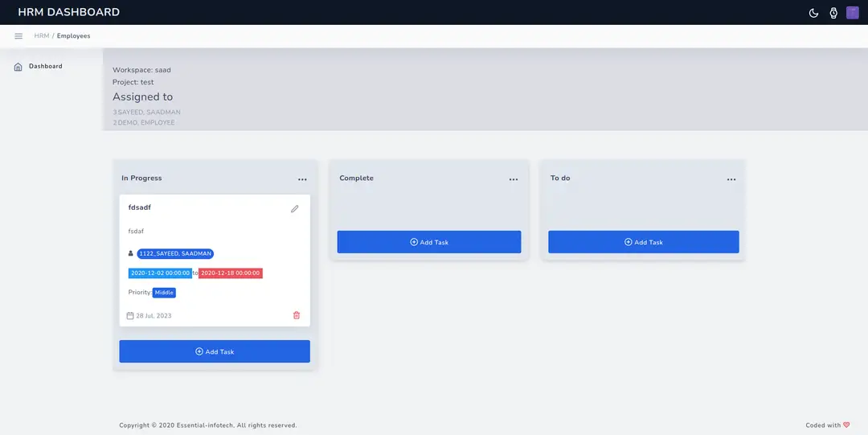Viewport: 868px width, 435px height.
Task: Select the Employees breadcrumb
Action: [74, 36]
